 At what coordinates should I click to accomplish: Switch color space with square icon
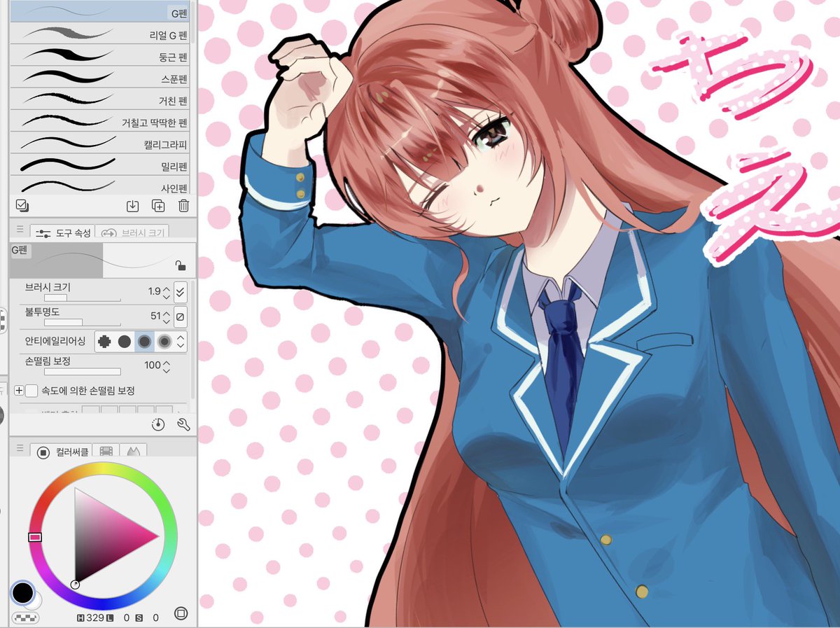[181, 613]
